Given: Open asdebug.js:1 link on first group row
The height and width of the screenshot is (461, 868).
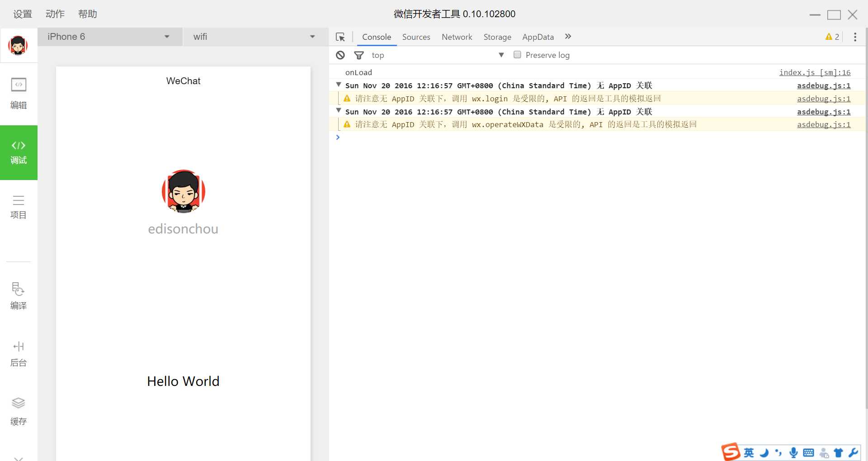Looking at the screenshot, I should click(x=824, y=86).
